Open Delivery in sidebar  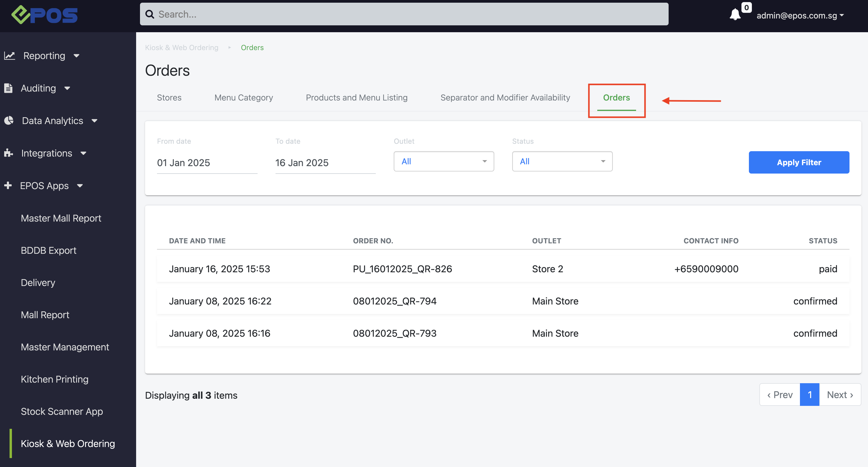(38, 282)
